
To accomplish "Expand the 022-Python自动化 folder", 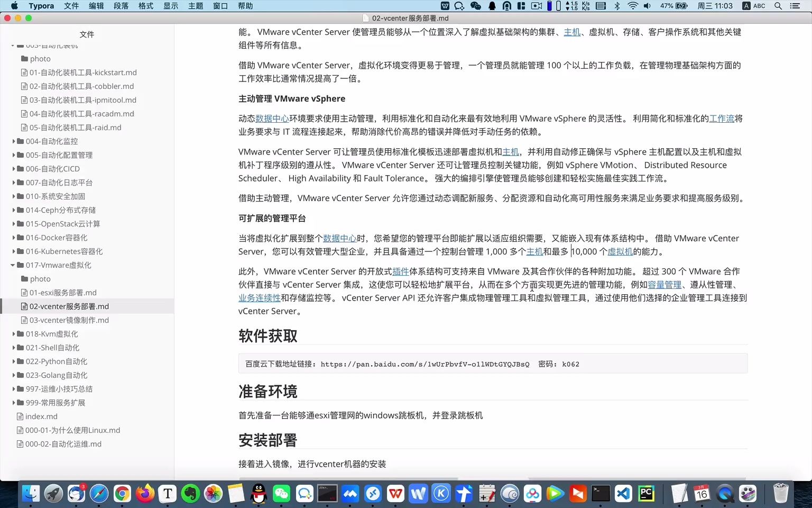I will 14,361.
